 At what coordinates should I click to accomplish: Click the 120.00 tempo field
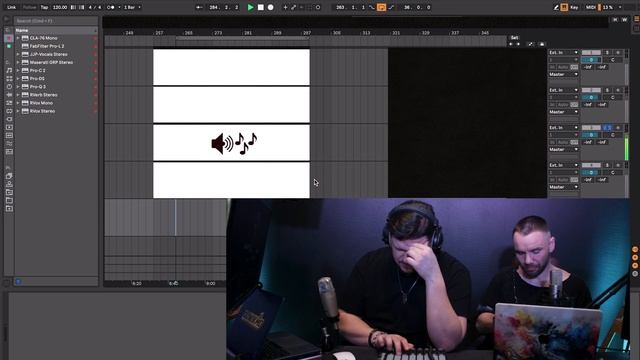tap(60, 7)
